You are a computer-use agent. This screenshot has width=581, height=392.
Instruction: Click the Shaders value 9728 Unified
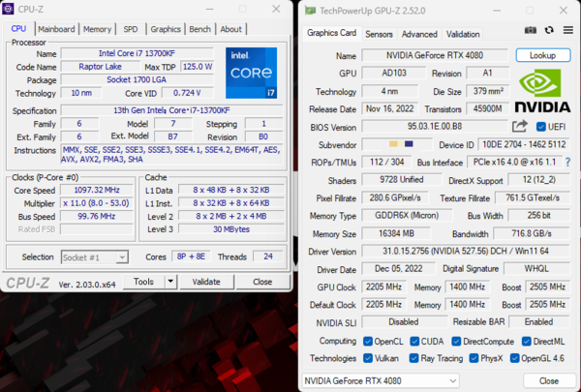click(402, 180)
